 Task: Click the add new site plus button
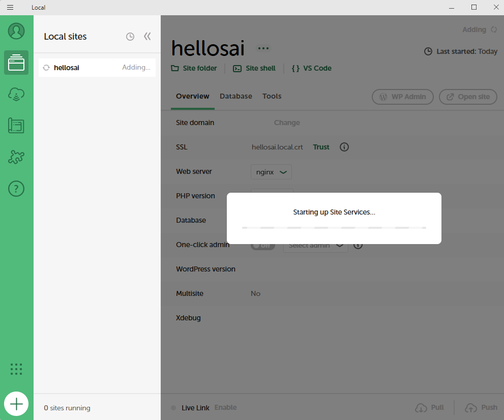pos(16,404)
